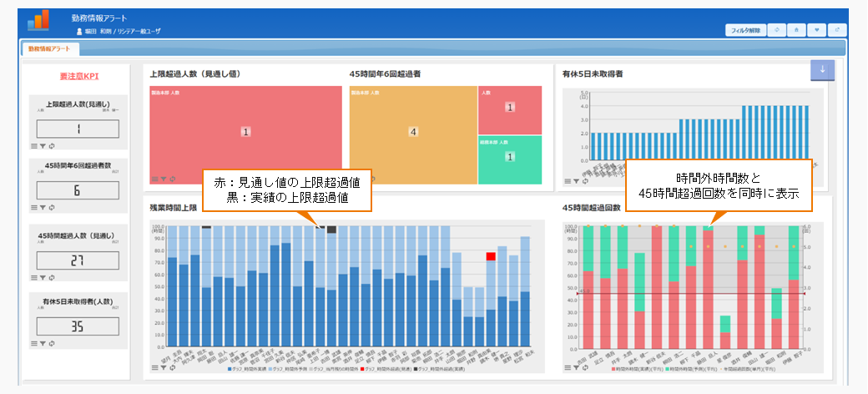Click the reload icon under 45時間超過人数（見通し） KPI

coord(52,278)
